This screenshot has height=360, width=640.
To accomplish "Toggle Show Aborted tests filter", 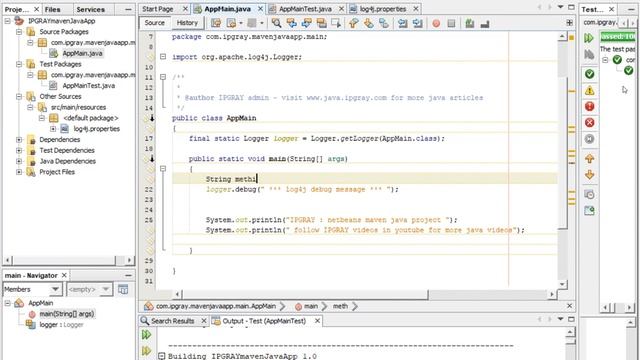I will pos(589,139).
